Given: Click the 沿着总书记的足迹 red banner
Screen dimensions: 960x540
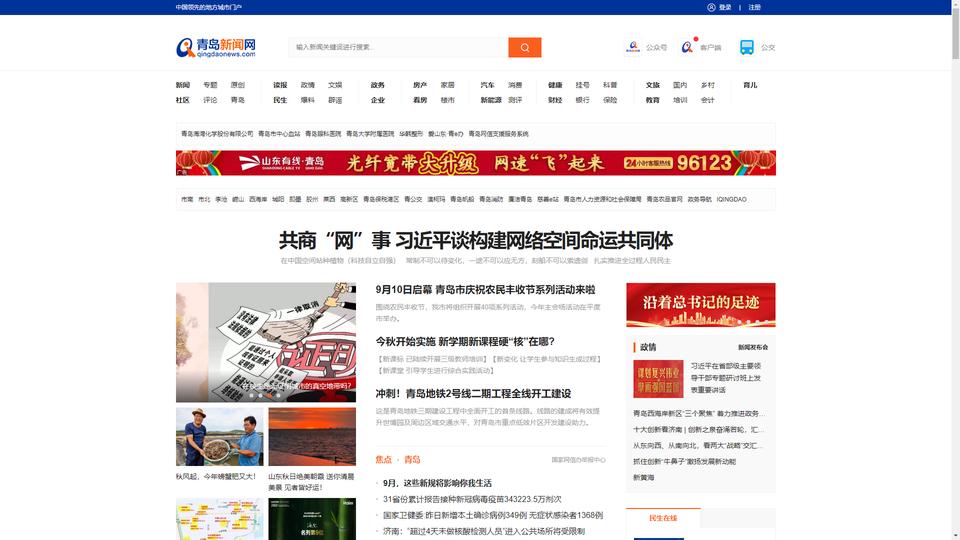Looking at the screenshot, I should click(x=700, y=305).
